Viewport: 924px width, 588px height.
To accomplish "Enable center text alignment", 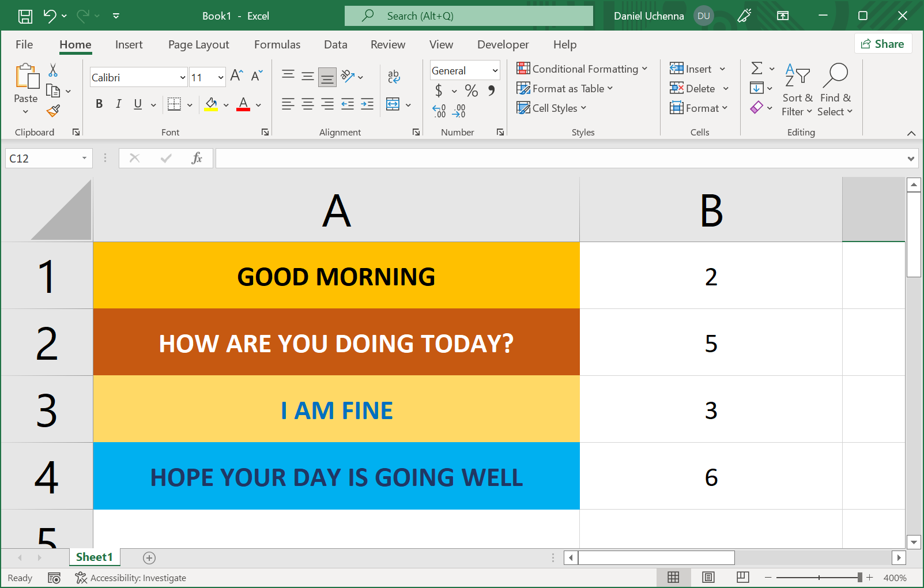I will 307,104.
